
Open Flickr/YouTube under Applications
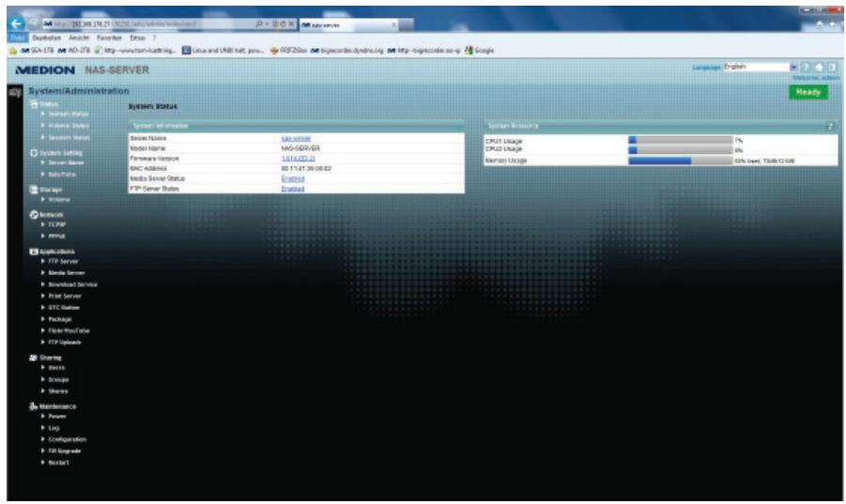tap(69, 331)
